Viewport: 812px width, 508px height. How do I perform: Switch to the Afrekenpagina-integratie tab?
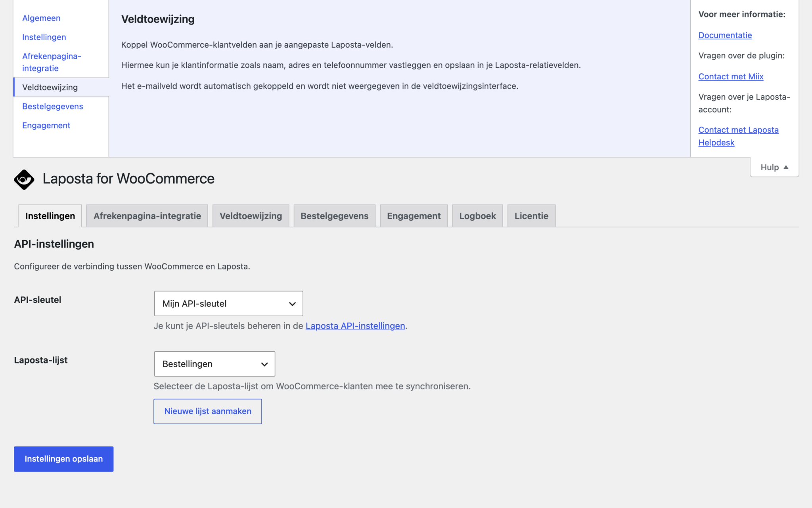pos(147,216)
